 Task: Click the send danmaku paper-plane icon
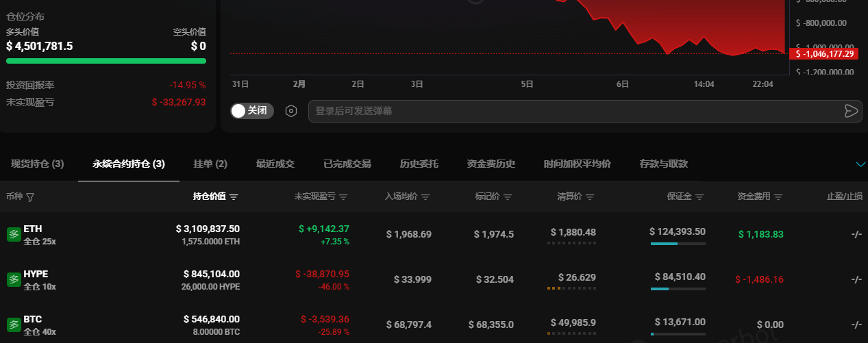click(x=851, y=112)
